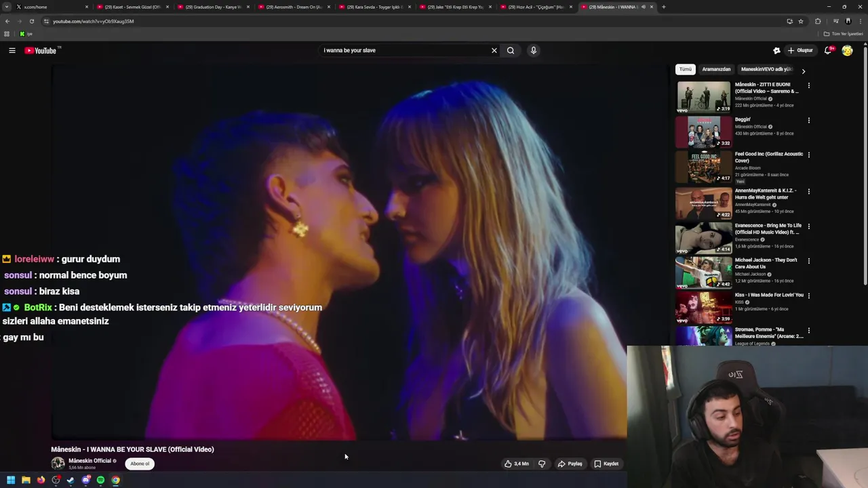The image size is (868, 488).
Task: Open Chrome extensions puzzle icon
Action: [818, 21]
